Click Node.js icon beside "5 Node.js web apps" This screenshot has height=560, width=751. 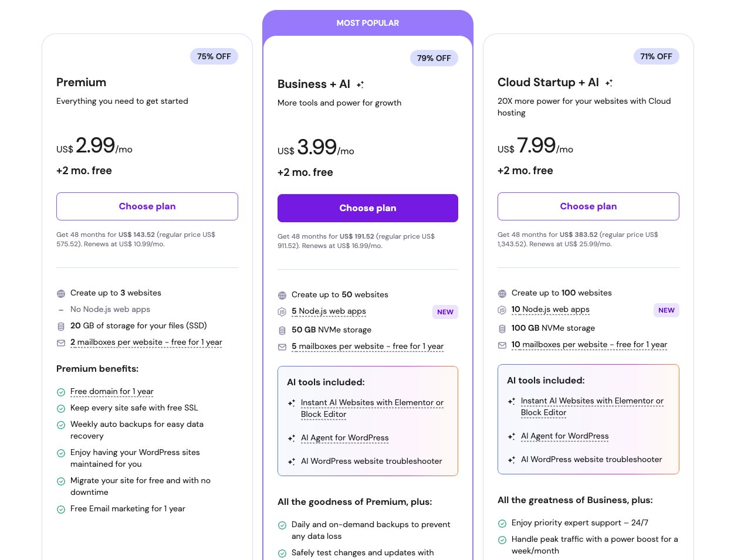click(282, 312)
